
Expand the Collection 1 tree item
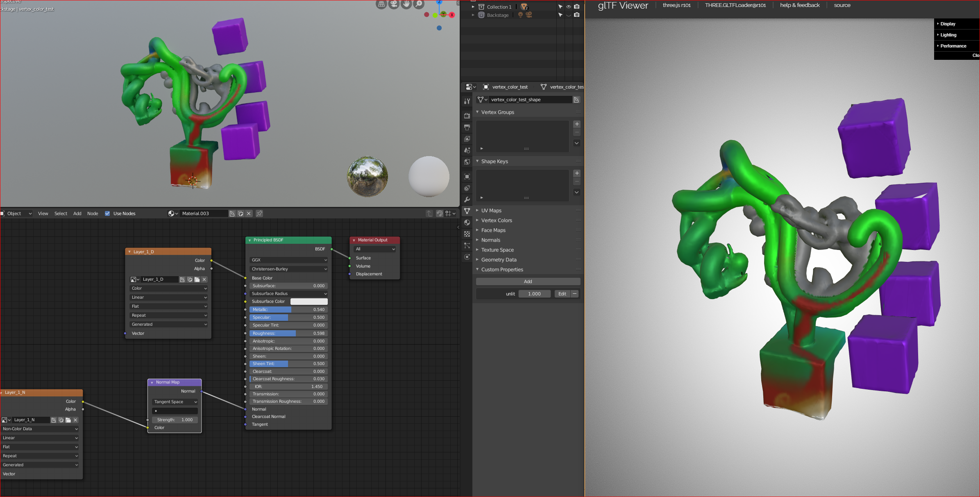tap(473, 7)
